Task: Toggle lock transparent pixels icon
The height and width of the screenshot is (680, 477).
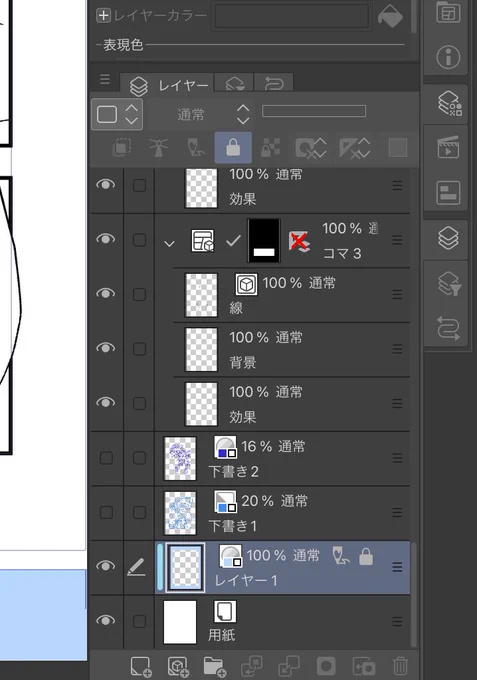Action: pos(270,147)
